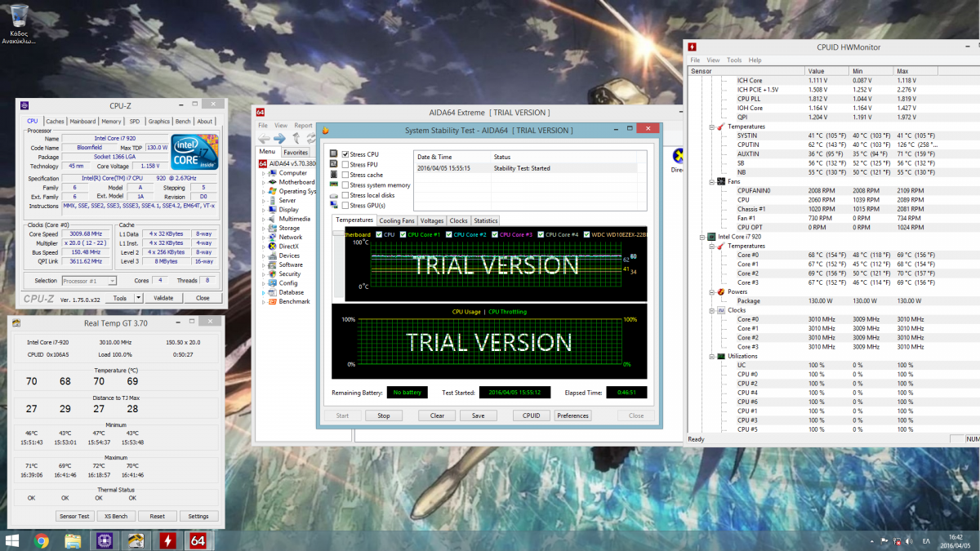The image size is (980, 551).
Task: Switch to Cooling Fans tab in stability test
Action: (397, 220)
